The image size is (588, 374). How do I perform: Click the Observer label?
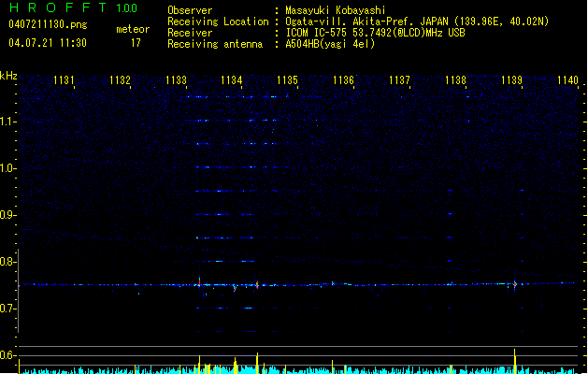click(x=190, y=10)
